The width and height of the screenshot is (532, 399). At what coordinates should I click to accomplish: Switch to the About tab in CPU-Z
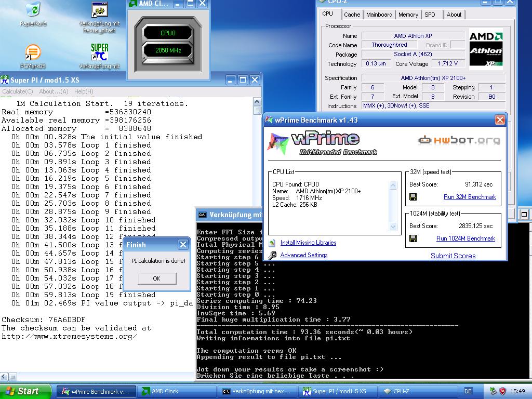tap(454, 15)
